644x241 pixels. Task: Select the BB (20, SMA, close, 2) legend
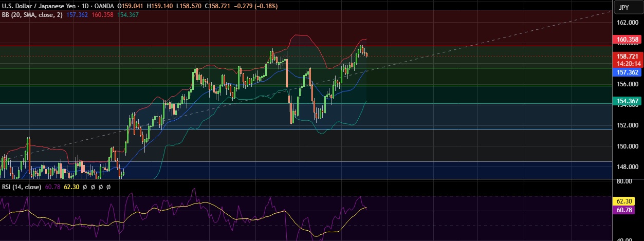pyautogui.click(x=33, y=14)
